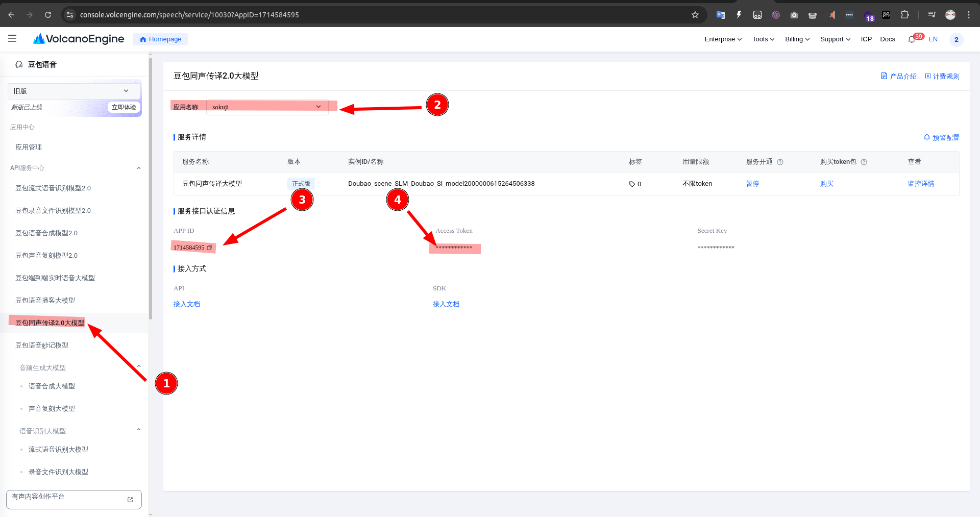Show help for 购买token包 column

coord(864,162)
